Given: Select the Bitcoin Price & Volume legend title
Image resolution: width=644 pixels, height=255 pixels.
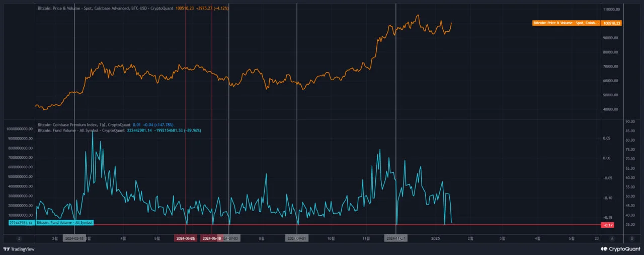Looking at the screenshot, I should 105,9.
